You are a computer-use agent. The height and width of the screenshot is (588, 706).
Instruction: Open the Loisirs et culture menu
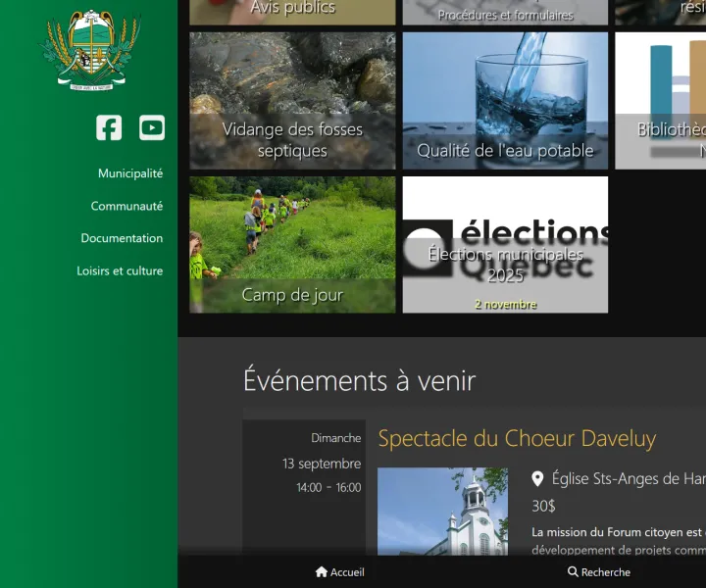click(x=120, y=270)
